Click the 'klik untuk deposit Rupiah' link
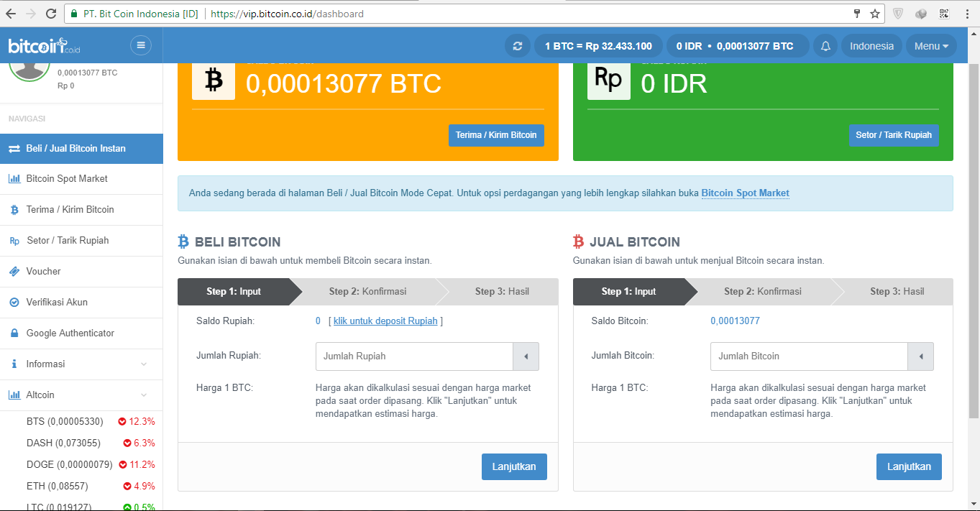Image resolution: width=980 pixels, height=511 pixels. [x=385, y=321]
